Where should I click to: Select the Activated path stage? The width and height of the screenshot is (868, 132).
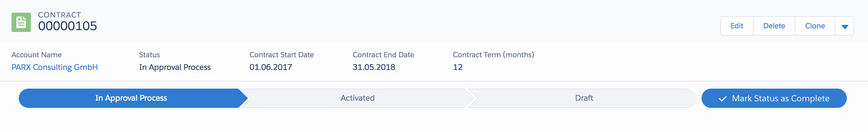click(357, 98)
